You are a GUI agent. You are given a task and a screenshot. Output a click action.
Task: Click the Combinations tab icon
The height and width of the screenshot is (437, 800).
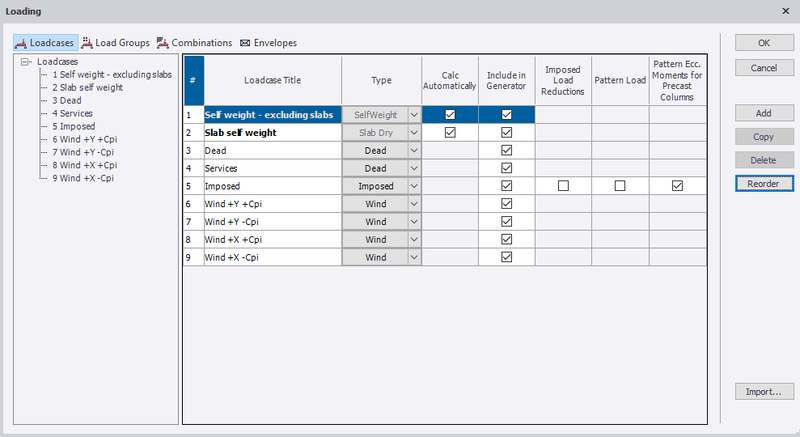pyautogui.click(x=163, y=43)
